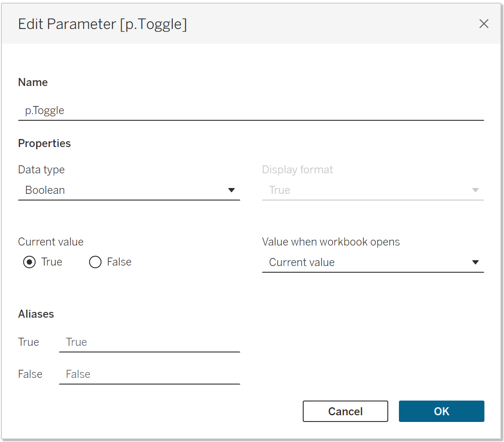Select the False radio button for Current value

(95, 262)
